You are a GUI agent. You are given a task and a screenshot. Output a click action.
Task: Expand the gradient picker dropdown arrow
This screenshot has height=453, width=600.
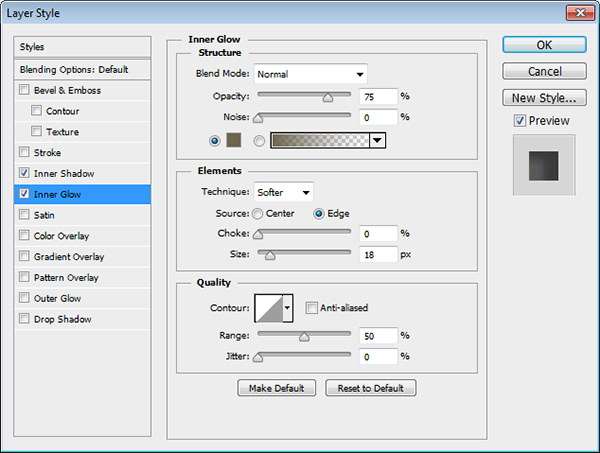377,141
